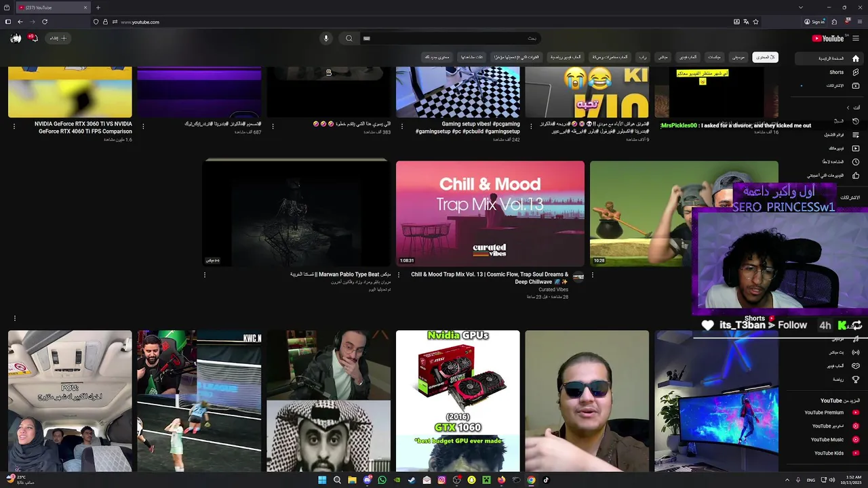868x488 pixels.
Task: Select the Rap filter chip
Action: [x=642, y=57]
